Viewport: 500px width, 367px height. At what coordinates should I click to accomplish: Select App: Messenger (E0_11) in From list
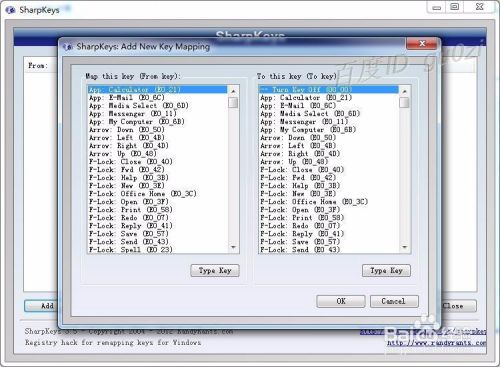[x=158, y=114]
